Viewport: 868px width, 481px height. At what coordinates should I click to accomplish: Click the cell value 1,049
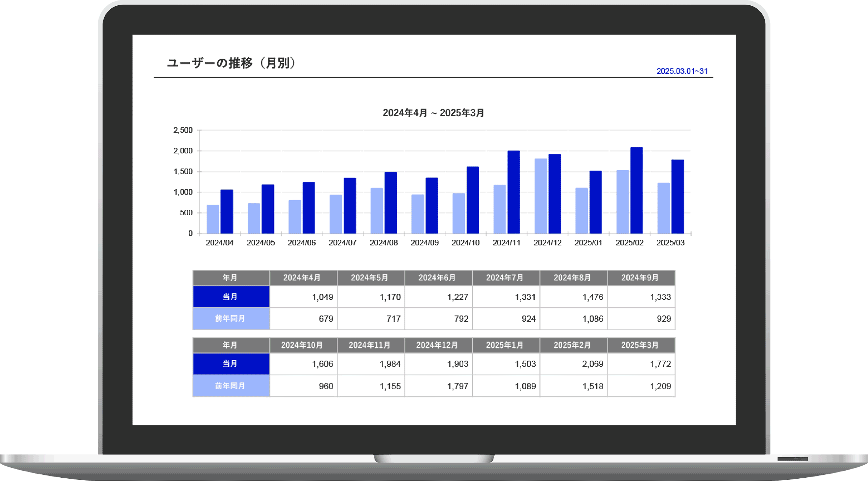[322, 297]
